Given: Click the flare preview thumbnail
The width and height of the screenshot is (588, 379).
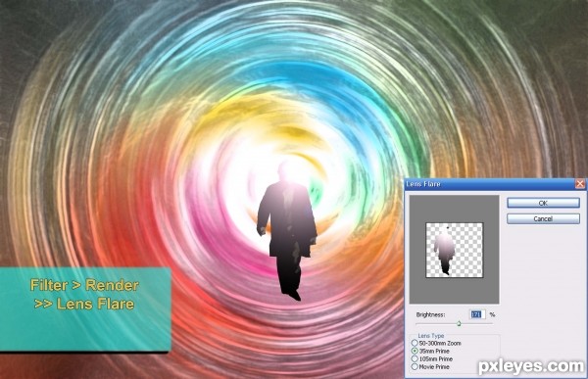Looking at the screenshot, I should 454,250.
